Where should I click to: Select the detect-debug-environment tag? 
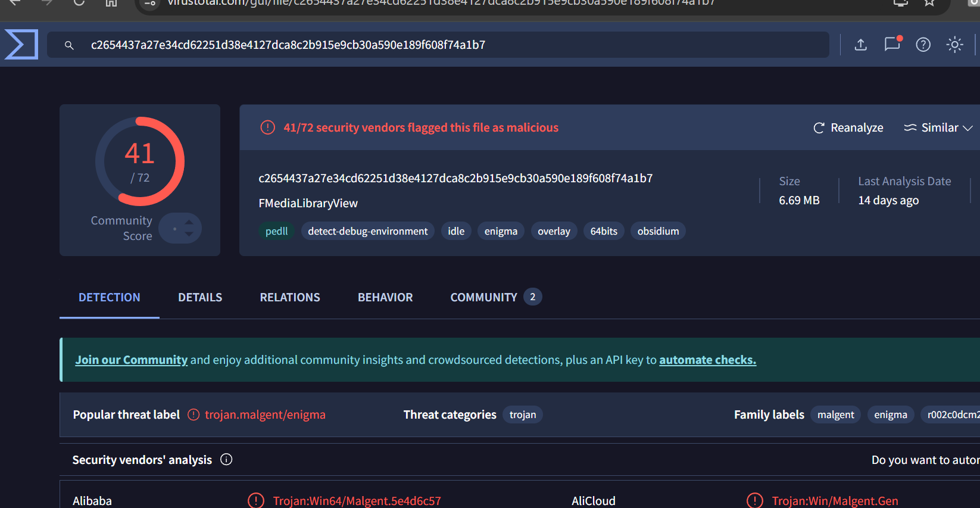368,231
